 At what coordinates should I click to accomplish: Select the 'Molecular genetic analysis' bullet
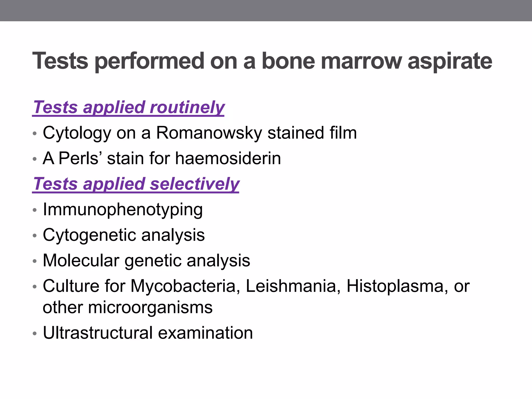click(146, 260)
